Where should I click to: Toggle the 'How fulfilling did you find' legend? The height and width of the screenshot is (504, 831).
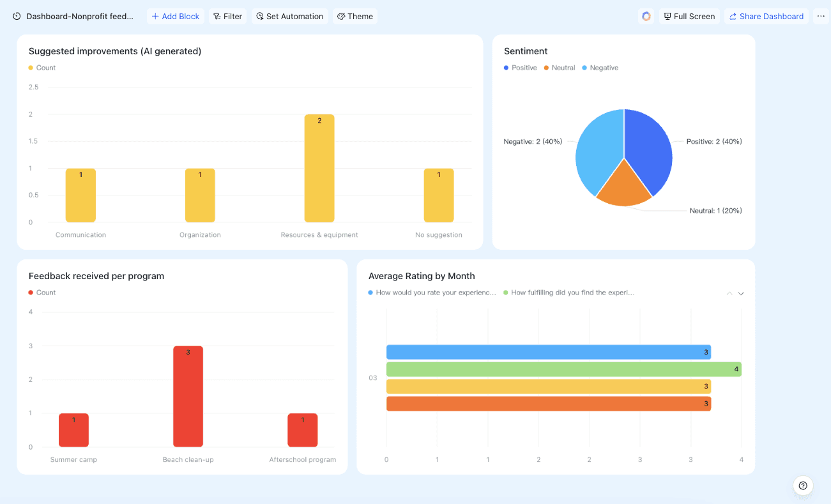pyautogui.click(x=569, y=293)
